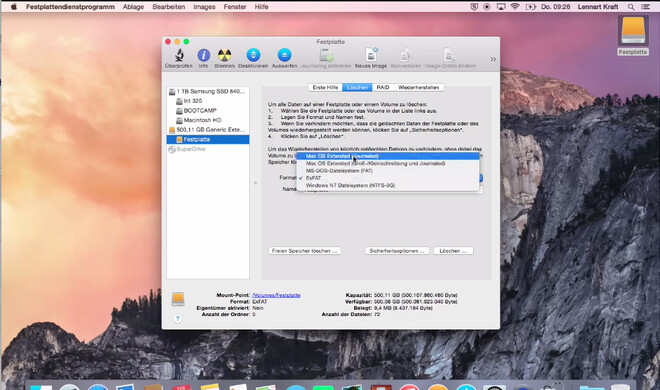Click the AirPlay display icon in menu bar

click(501, 7)
